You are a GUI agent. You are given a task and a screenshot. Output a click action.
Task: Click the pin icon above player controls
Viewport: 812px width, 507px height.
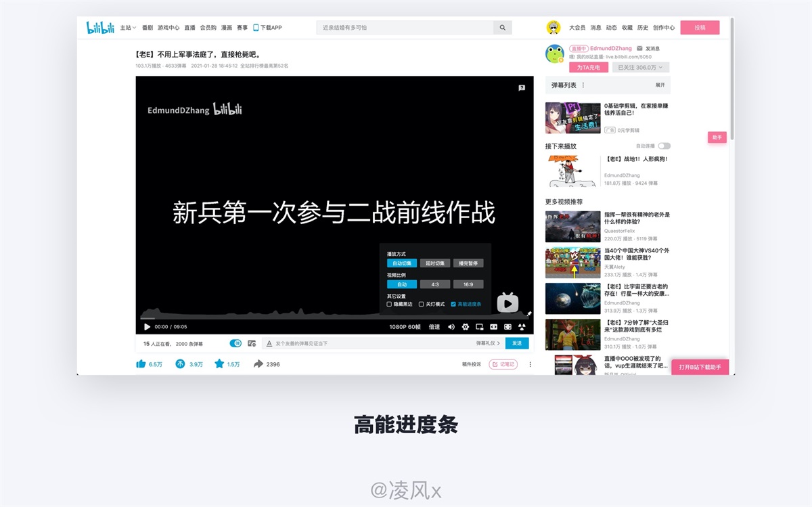[529, 314]
